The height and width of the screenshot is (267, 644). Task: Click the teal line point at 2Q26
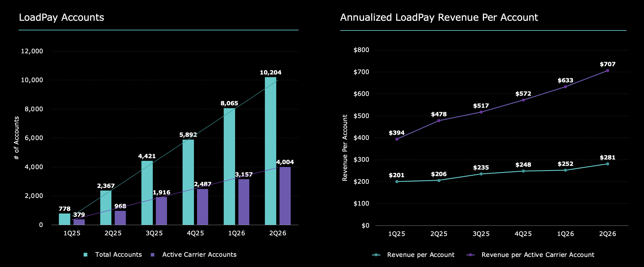click(607, 164)
